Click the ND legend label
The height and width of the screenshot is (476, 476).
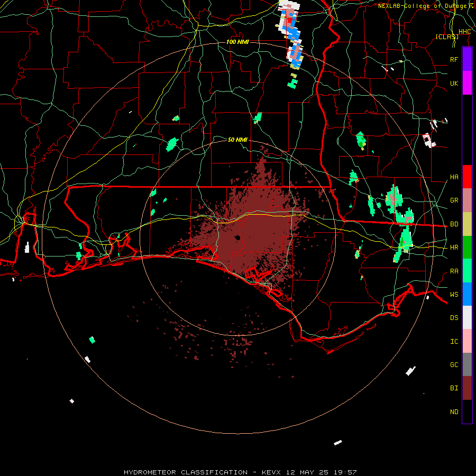pyautogui.click(x=454, y=412)
